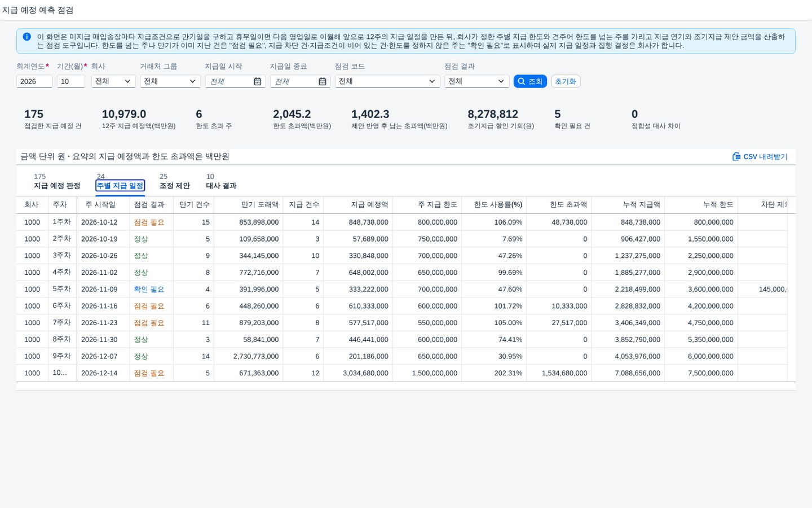Click the 초기화 reset button
Screen dimensions: 812x508
566,81
